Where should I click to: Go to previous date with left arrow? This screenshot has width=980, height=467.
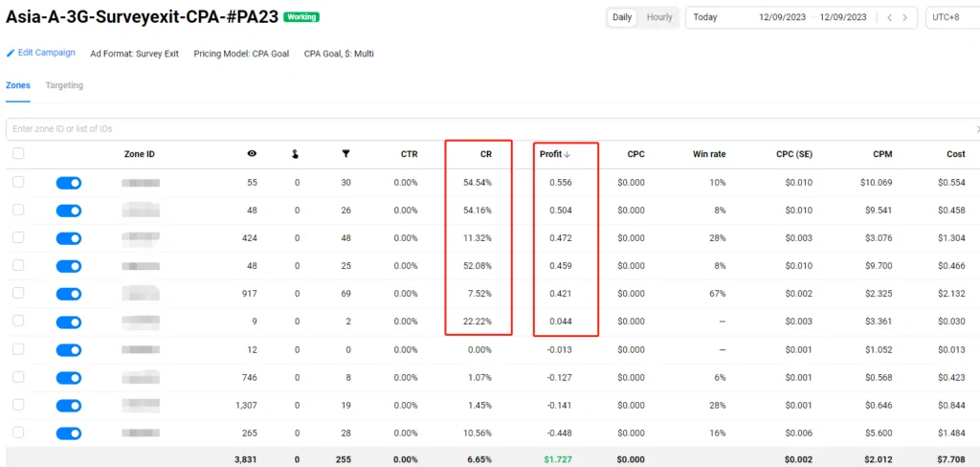pos(890,17)
